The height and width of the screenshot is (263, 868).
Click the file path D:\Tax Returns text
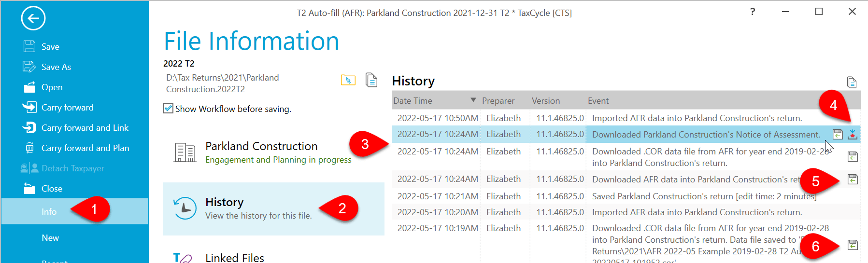coord(222,83)
